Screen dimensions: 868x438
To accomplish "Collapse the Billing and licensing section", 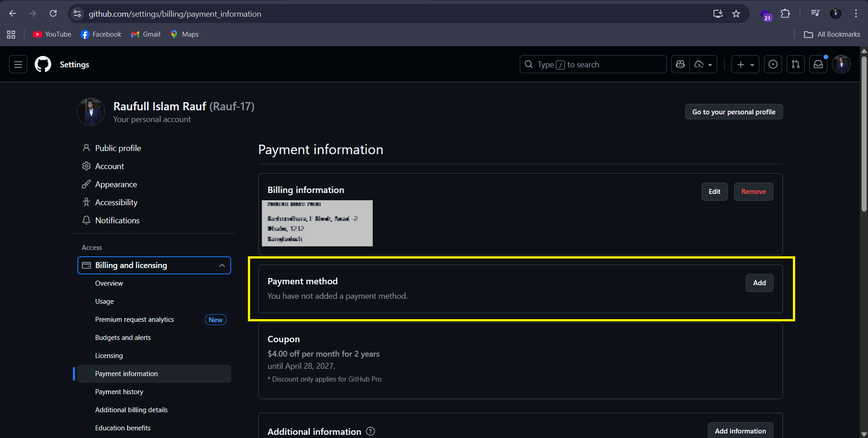I will (222, 265).
